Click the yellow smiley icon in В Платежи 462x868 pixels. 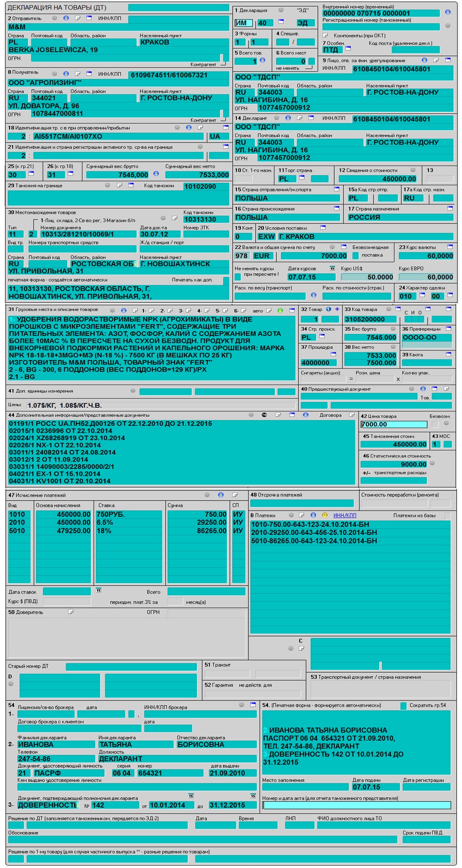pos(325,515)
